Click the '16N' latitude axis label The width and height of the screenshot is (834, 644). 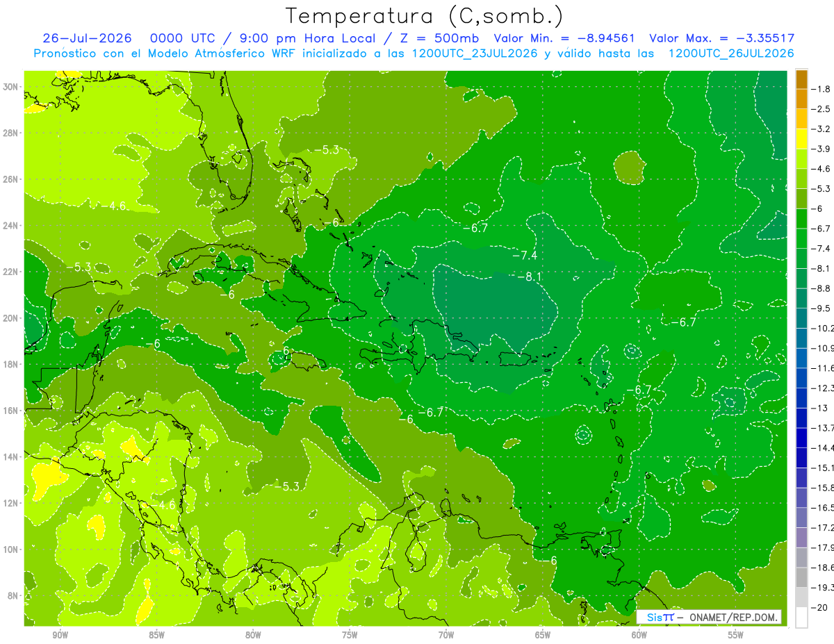12,410
